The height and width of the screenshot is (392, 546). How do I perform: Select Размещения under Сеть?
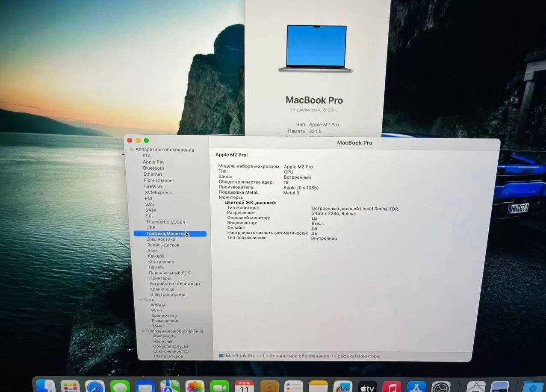(x=165, y=321)
